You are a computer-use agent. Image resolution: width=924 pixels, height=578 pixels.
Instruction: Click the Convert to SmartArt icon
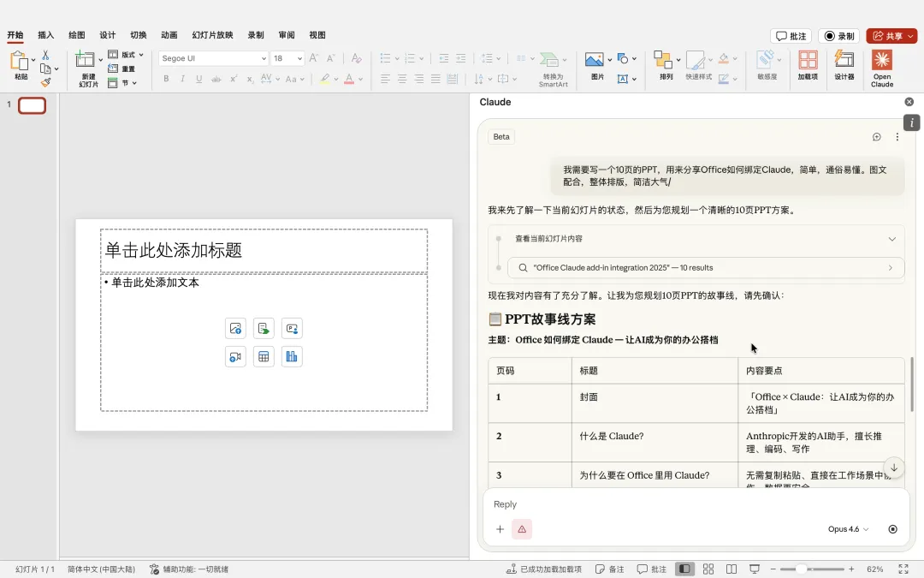pos(549,60)
